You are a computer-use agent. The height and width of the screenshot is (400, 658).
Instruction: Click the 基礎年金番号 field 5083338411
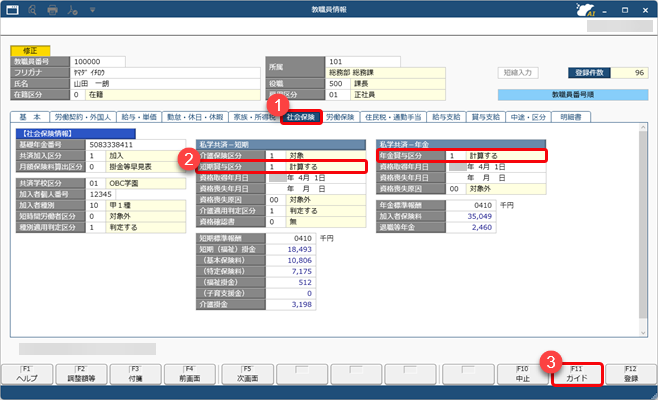[136, 145]
